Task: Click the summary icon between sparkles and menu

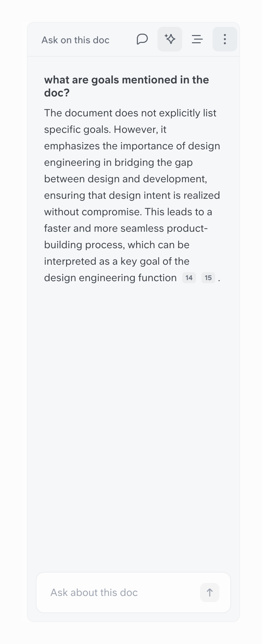Action: (197, 39)
